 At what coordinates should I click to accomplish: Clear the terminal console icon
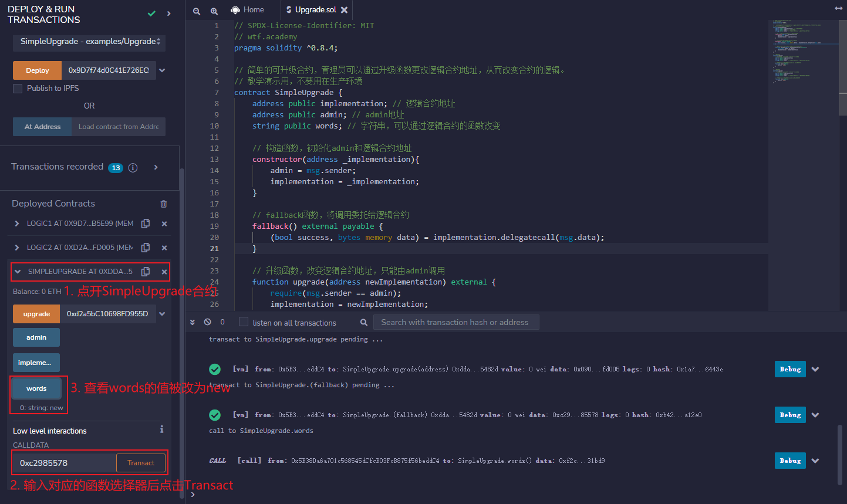[x=207, y=322]
